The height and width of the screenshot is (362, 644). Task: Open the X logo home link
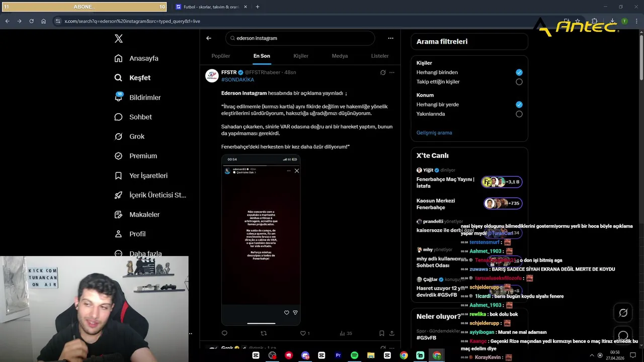(118, 39)
